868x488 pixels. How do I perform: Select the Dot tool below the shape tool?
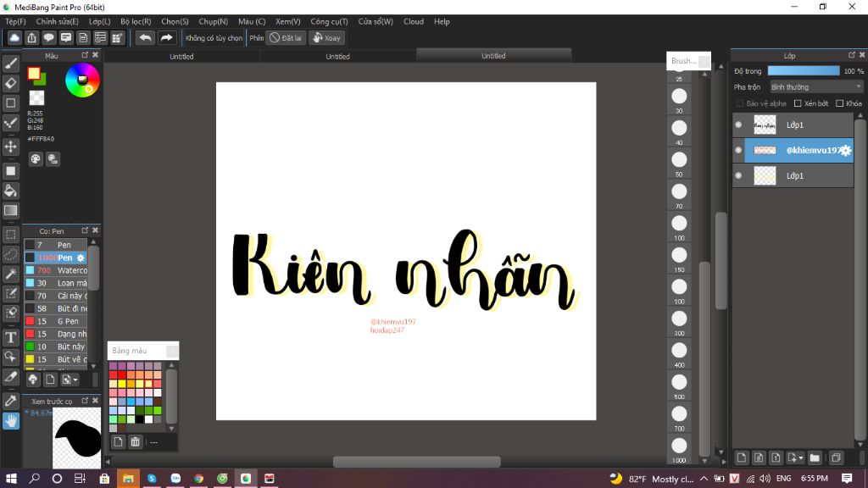(10, 123)
